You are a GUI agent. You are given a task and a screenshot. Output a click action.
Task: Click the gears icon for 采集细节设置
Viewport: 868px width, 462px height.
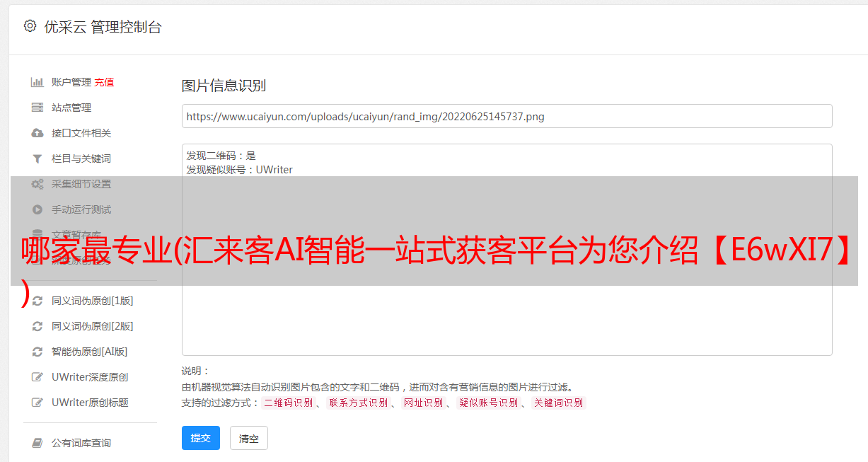coord(37,184)
